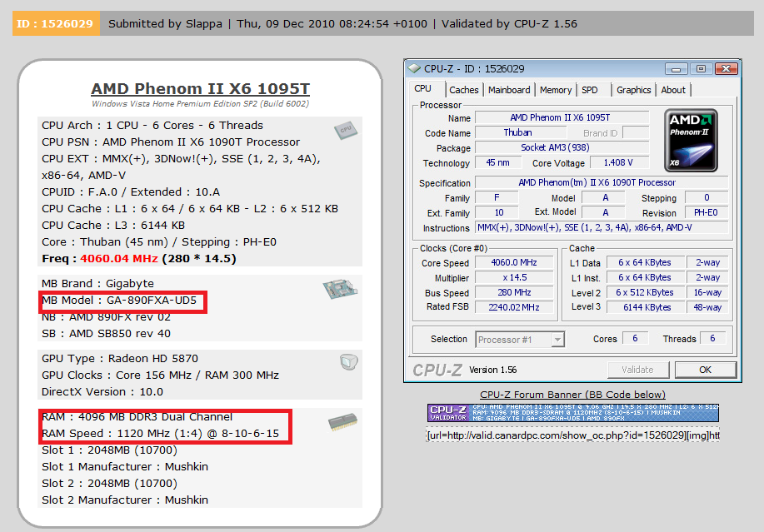This screenshot has height=532, width=764.
Task: Click the CPU-Z window title icon
Action: pyautogui.click(x=414, y=68)
